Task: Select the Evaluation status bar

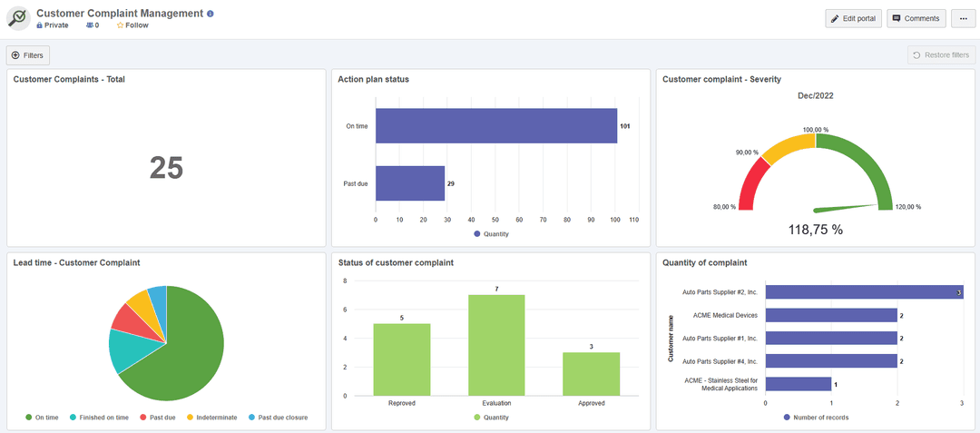Action: (496, 345)
